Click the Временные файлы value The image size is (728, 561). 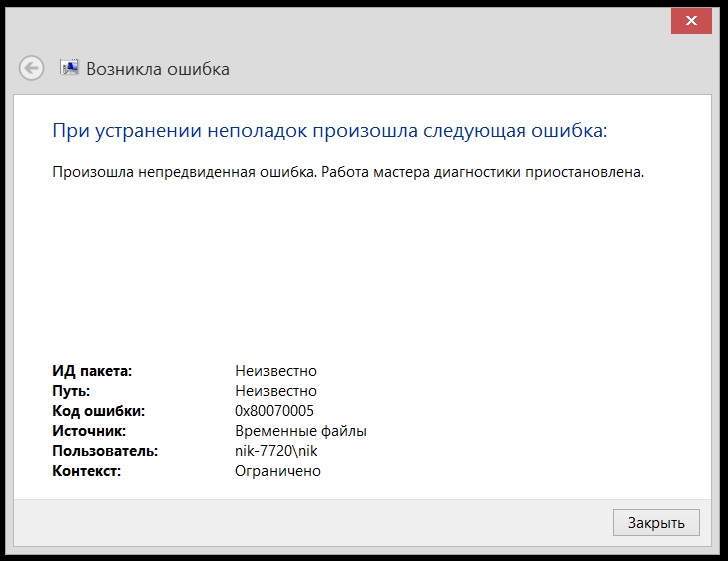coord(301,431)
